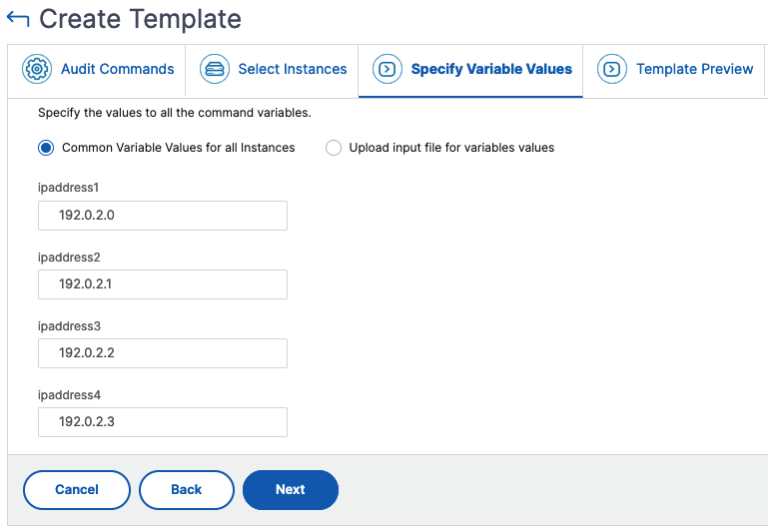768x532 pixels.
Task: Open the Audit Commands tab
Action: coord(118,69)
